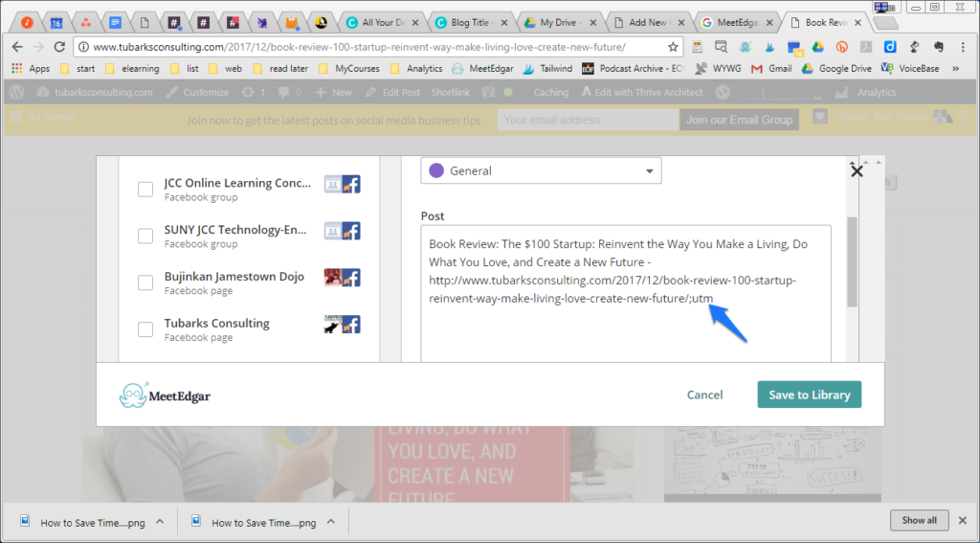Tick the Bujinkan Jamestown Dojo page checkbox
The image size is (980, 543).
(x=145, y=283)
